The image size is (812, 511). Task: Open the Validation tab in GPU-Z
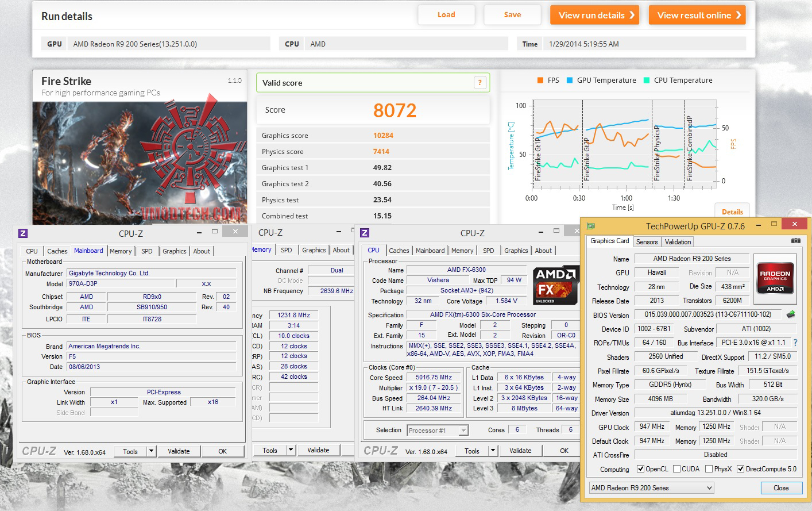pyautogui.click(x=678, y=242)
